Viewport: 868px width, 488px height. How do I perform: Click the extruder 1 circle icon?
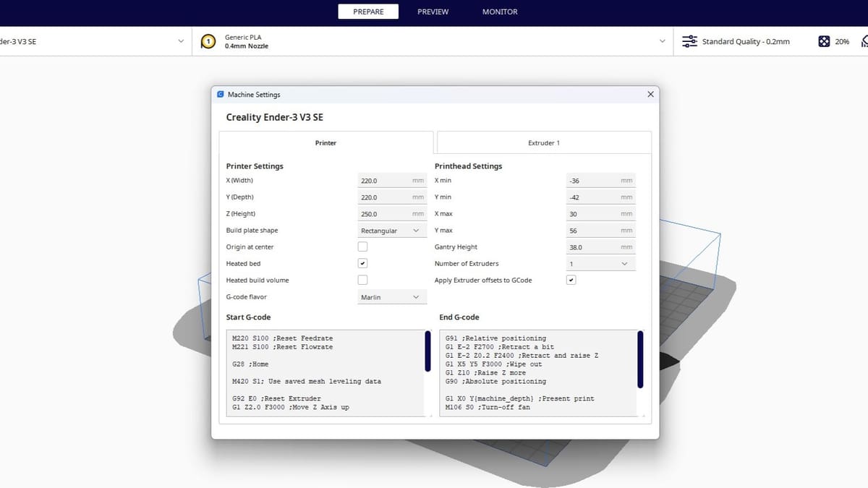(x=208, y=42)
